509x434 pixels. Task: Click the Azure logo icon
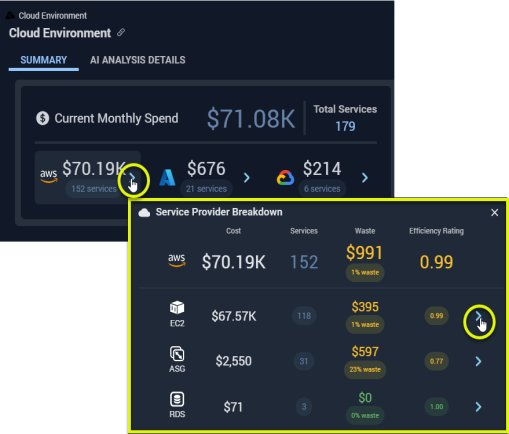pos(167,177)
